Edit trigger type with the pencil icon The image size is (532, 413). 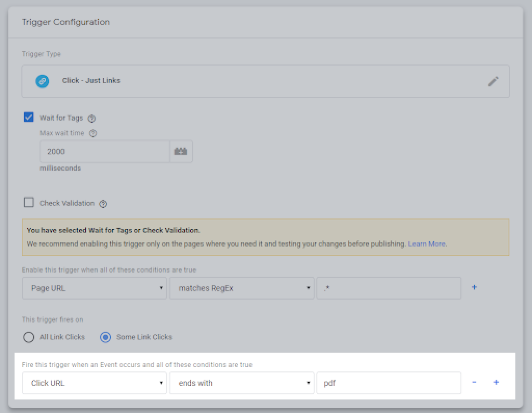tap(493, 81)
